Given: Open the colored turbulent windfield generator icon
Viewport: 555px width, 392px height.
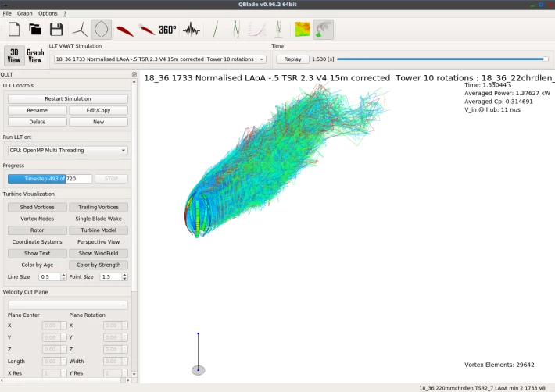Looking at the screenshot, I should pyautogui.click(x=303, y=30).
